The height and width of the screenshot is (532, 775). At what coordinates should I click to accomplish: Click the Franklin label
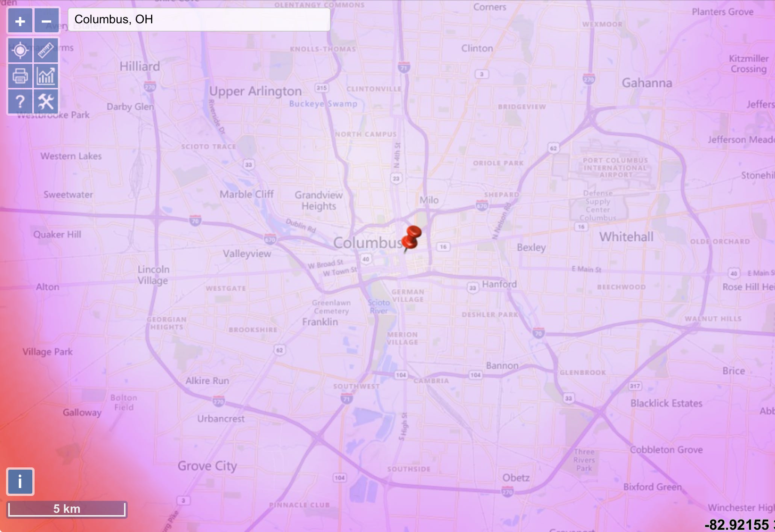pos(320,322)
